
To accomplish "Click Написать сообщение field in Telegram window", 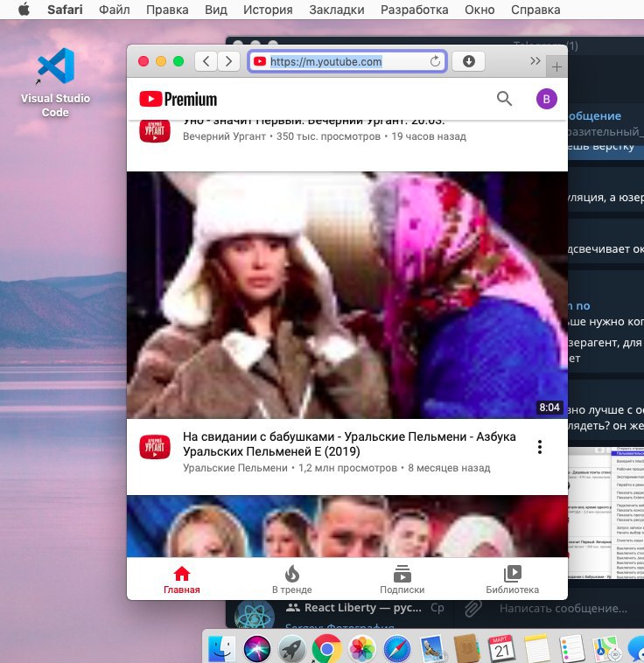I will point(563,609).
